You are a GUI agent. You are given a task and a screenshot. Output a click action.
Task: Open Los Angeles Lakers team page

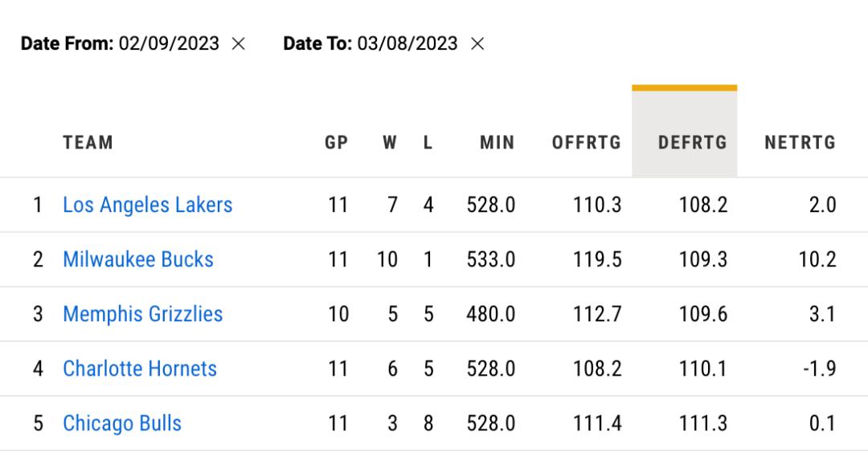pyautogui.click(x=148, y=205)
